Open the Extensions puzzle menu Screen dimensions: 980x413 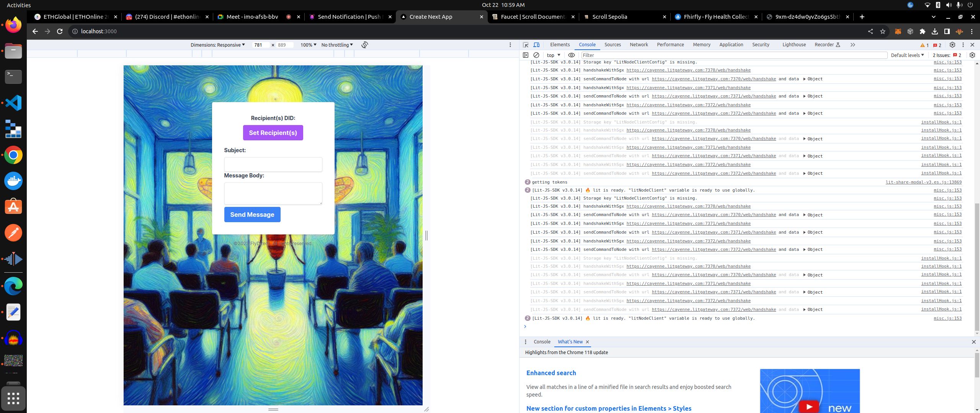pyautogui.click(x=922, y=31)
